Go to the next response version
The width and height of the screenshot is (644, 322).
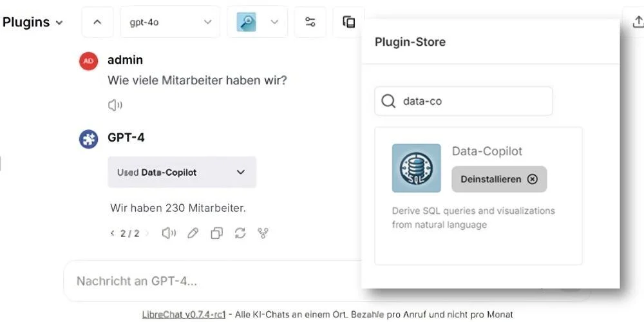[147, 234]
